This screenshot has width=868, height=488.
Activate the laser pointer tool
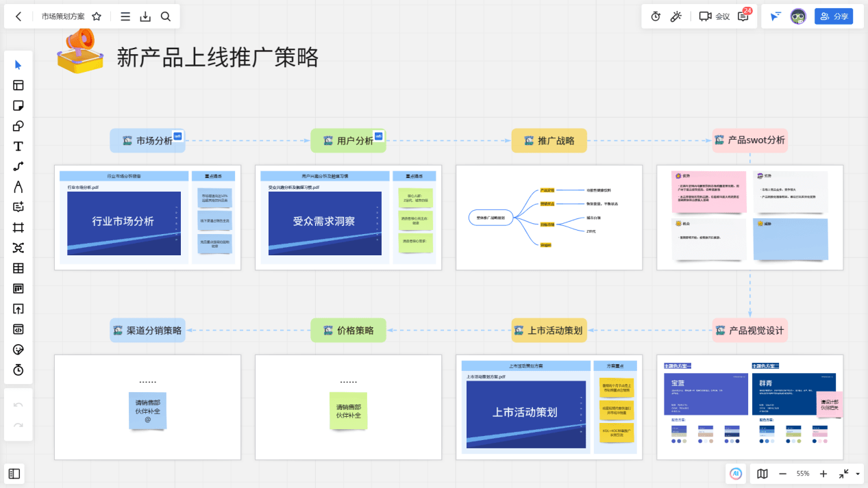(675, 16)
